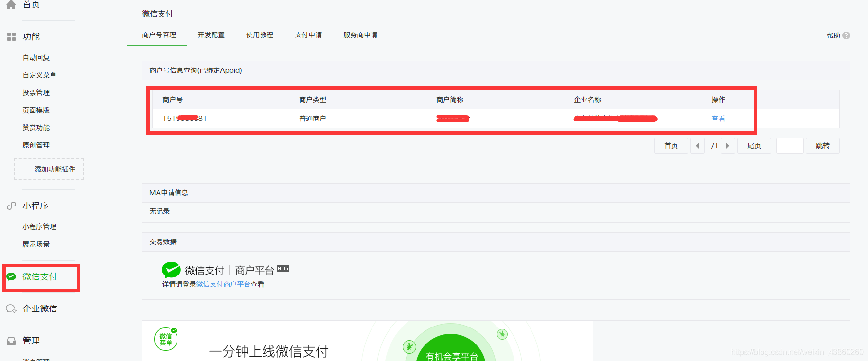Click the inbox icon beside 管理
Image resolution: width=868 pixels, height=361 pixels.
(x=11, y=341)
